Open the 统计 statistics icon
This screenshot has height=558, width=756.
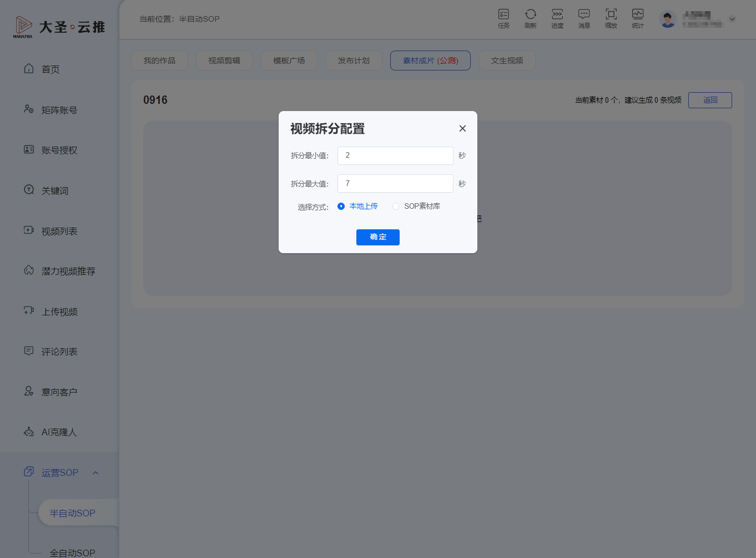pyautogui.click(x=638, y=18)
